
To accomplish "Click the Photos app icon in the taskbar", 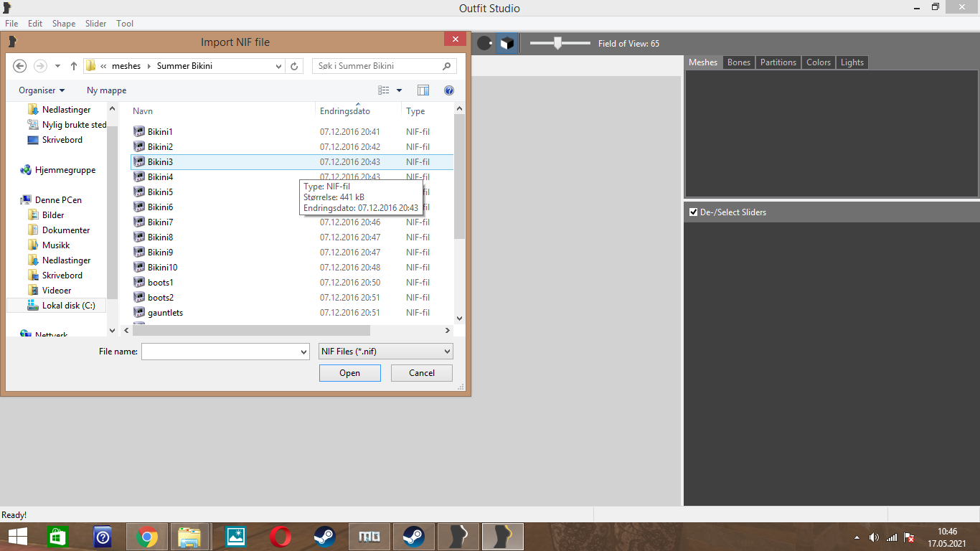I will click(x=235, y=537).
